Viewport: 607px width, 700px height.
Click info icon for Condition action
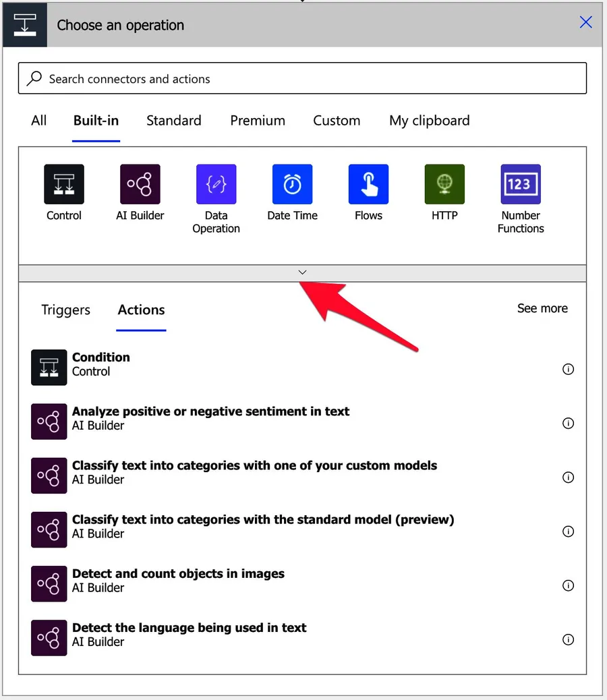point(568,370)
